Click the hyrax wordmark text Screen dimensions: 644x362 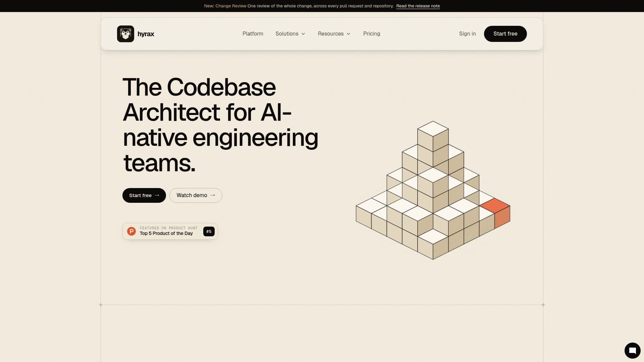[146, 34]
